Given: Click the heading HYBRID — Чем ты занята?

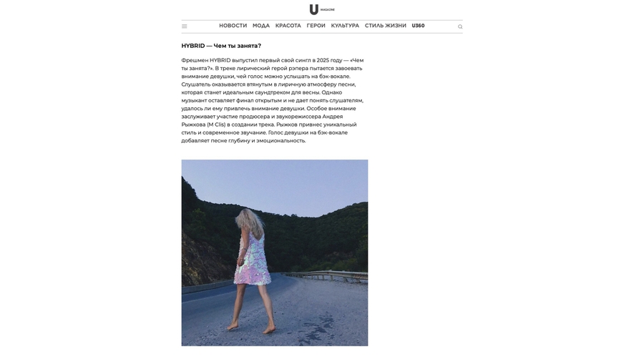Looking at the screenshot, I should [x=221, y=46].
